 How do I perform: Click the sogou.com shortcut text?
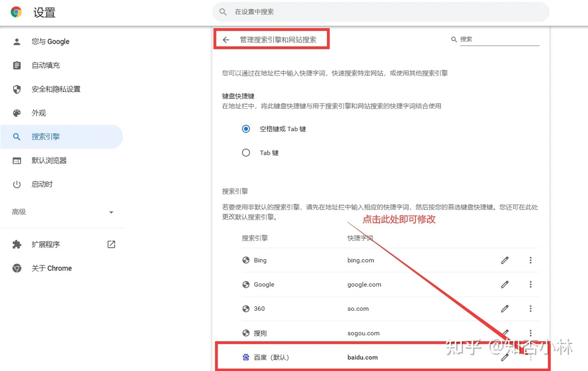364,333
